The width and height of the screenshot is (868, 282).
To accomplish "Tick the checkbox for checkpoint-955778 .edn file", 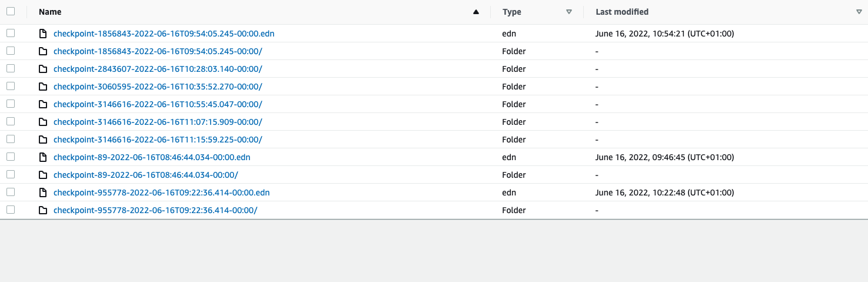I will tap(11, 193).
